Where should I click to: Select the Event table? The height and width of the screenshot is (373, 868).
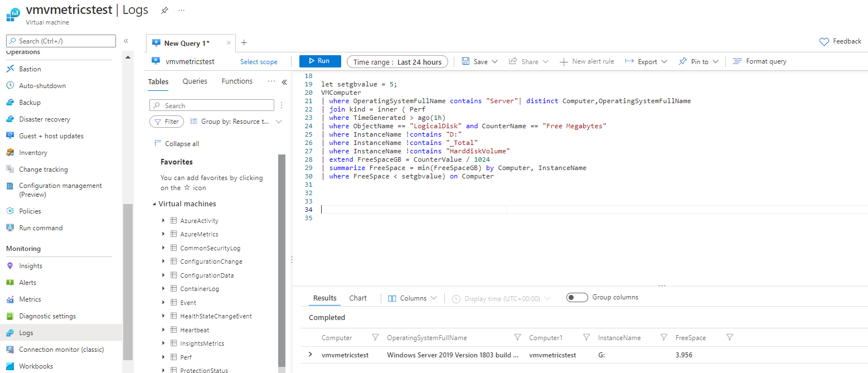point(188,303)
